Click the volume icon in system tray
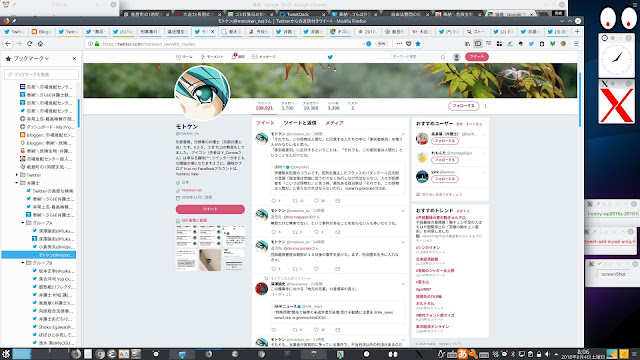640x360 pixels. click(x=547, y=354)
